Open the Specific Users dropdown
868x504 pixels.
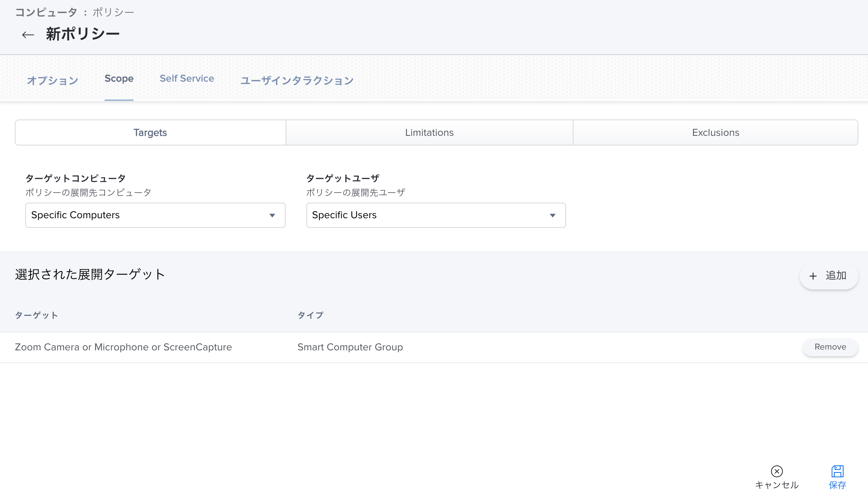pyautogui.click(x=436, y=215)
